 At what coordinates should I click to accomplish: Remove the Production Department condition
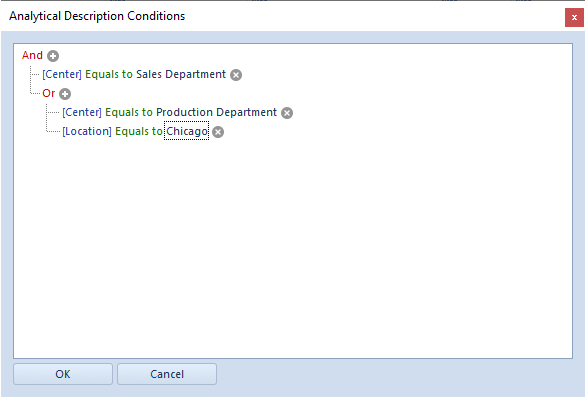(287, 113)
